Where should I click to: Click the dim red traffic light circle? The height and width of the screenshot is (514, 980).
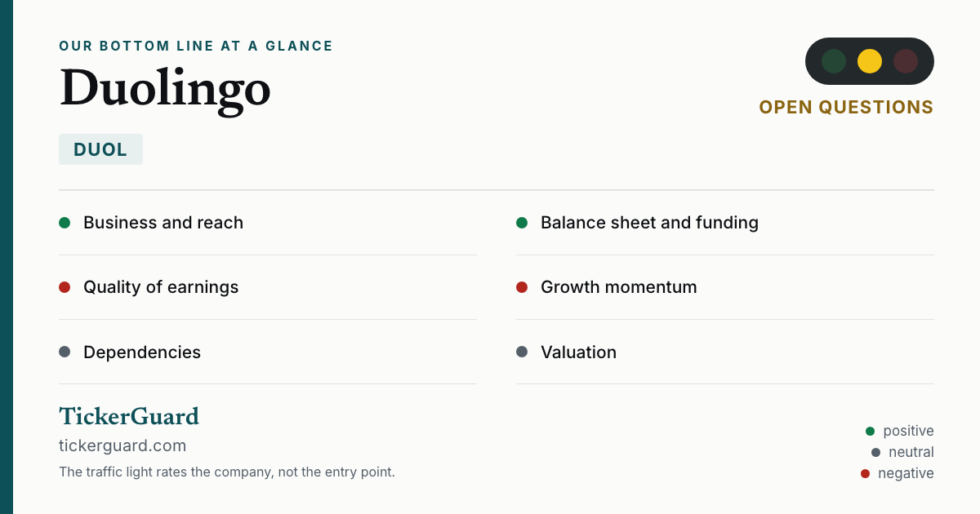coord(906,61)
